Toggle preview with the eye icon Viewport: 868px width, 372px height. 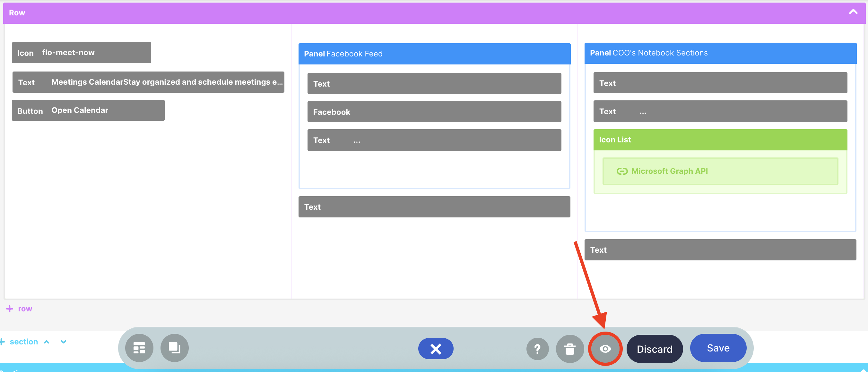[605, 349]
